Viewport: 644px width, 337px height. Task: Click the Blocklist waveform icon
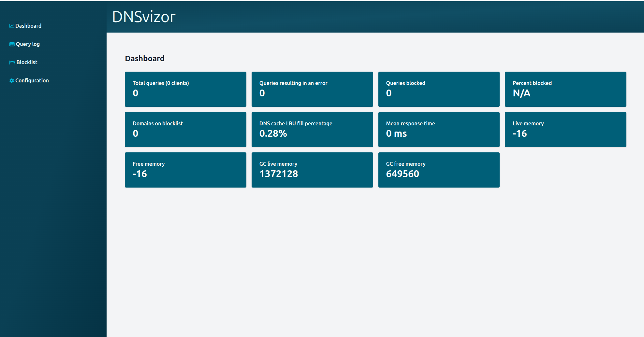click(12, 62)
